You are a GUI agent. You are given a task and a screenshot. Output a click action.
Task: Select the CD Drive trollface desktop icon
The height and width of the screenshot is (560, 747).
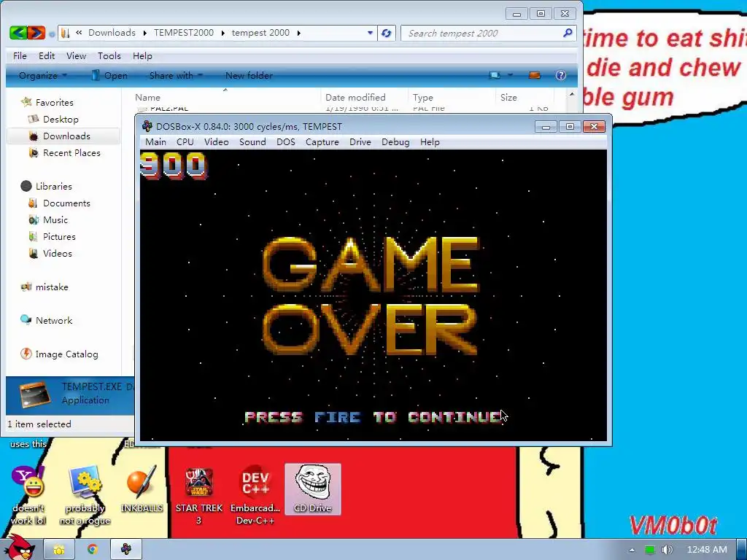tap(312, 489)
